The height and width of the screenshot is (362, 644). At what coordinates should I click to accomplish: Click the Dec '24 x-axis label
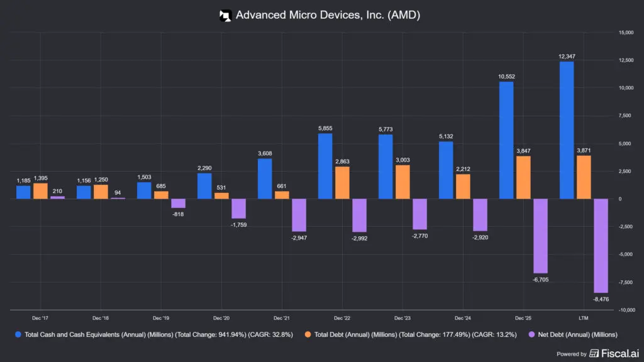pos(463,318)
